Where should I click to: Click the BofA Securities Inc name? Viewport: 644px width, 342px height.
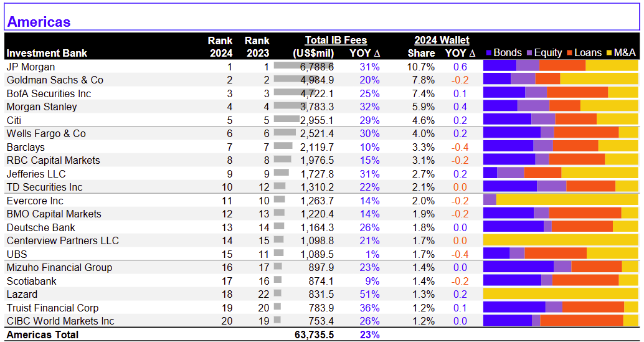[49, 93]
